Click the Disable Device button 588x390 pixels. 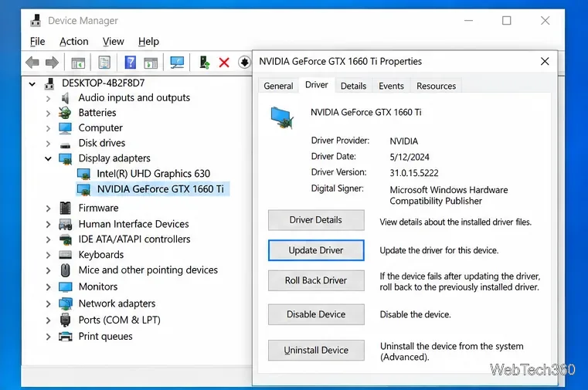point(316,314)
